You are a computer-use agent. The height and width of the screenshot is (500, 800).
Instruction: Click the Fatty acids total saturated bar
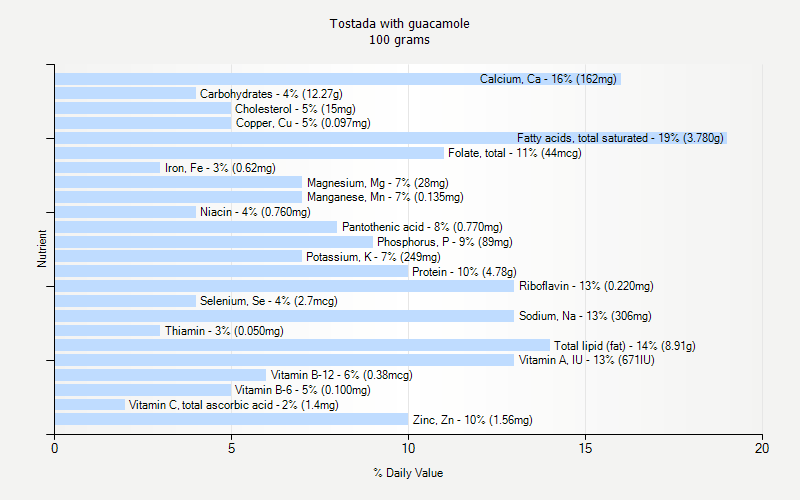[x=390, y=138]
